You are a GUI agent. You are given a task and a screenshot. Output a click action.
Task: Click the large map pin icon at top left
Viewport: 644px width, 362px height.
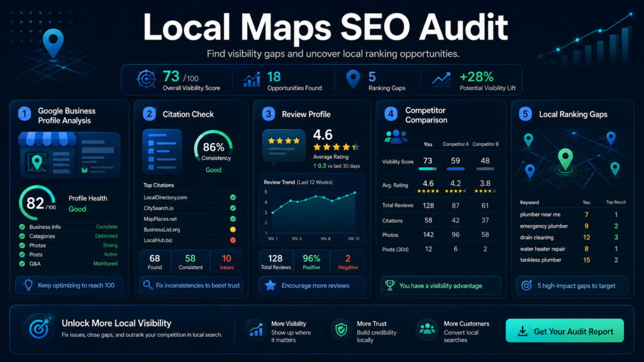click(53, 43)
